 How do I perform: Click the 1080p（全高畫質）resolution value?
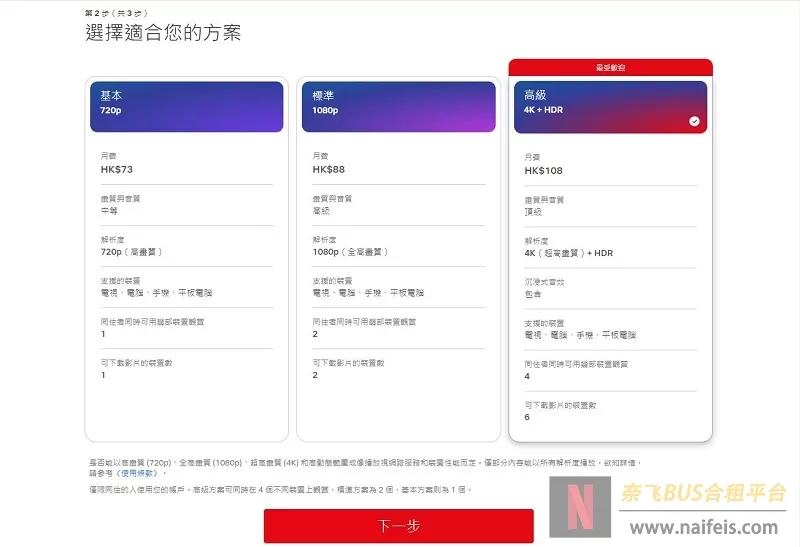pos(350,252)
